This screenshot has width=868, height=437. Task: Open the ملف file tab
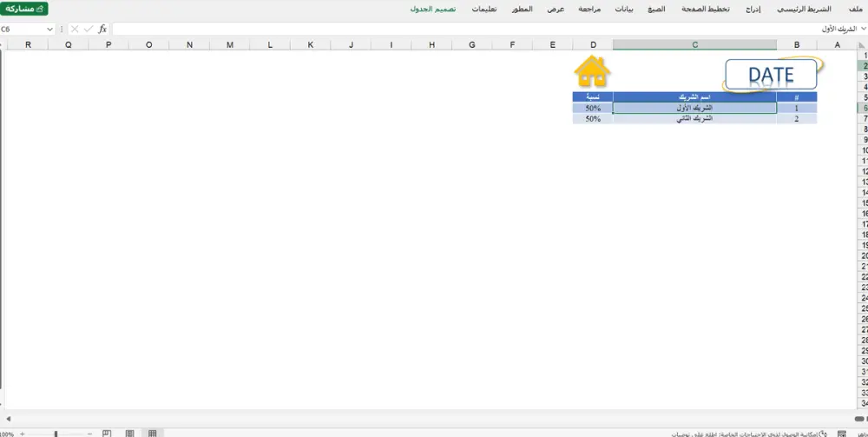pos(855,10)
